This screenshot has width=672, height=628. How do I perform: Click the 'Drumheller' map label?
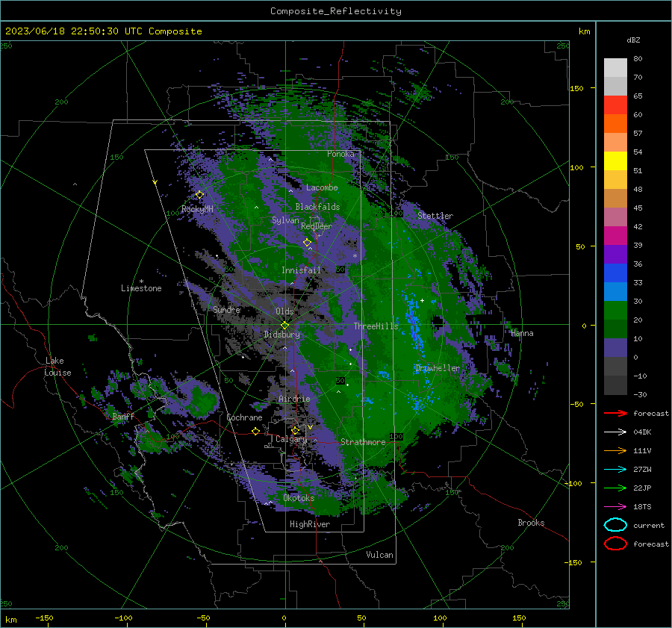coord(438,368)
